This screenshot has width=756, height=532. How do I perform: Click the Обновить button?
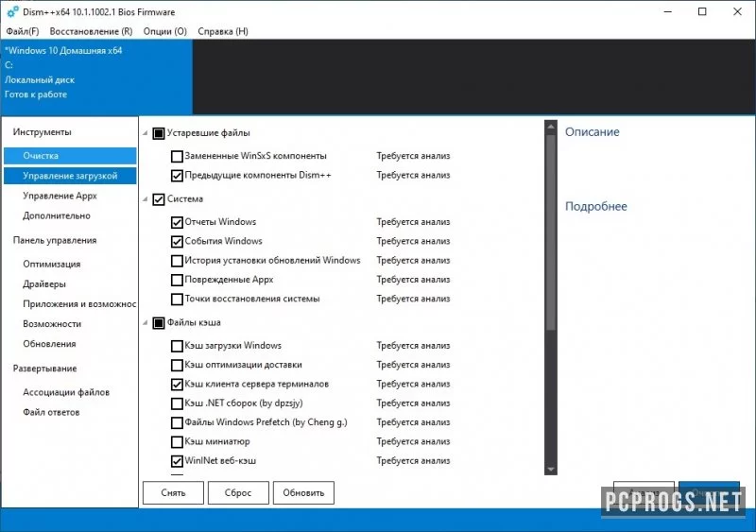click(x=303, y=492)
